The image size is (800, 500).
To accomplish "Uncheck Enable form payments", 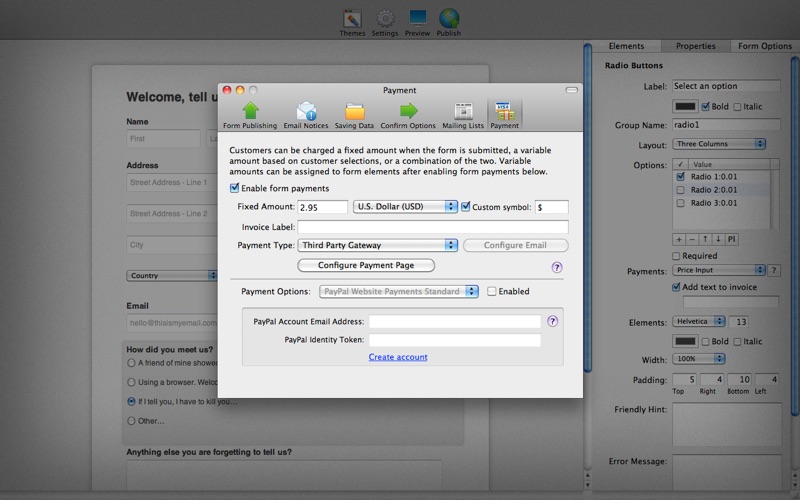I will click(x=235, y=188).
